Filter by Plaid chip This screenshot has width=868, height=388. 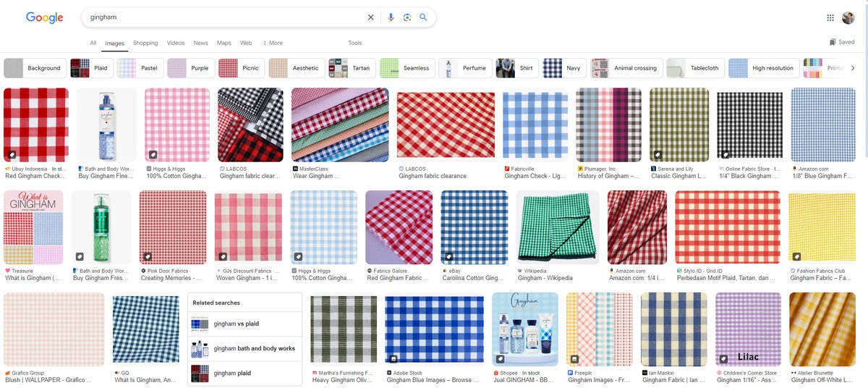[x=91, y=68]
